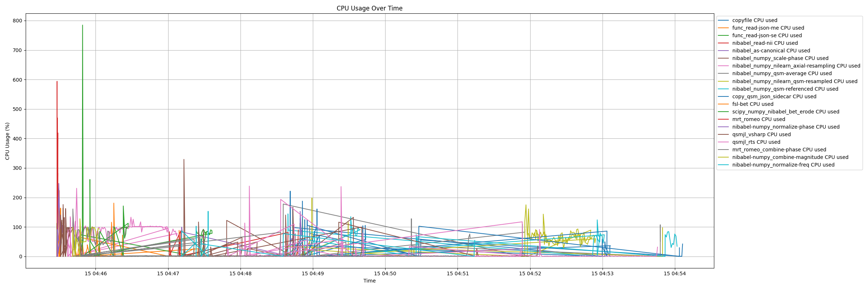Click the "600" y-axis tick label
Image resolution: width=868 pixels, height=289 pixels.
click(x=18, y=80)
